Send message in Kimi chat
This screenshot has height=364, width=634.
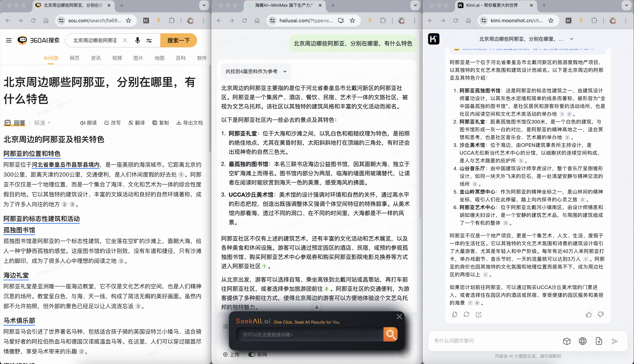[x=615, y=341]
